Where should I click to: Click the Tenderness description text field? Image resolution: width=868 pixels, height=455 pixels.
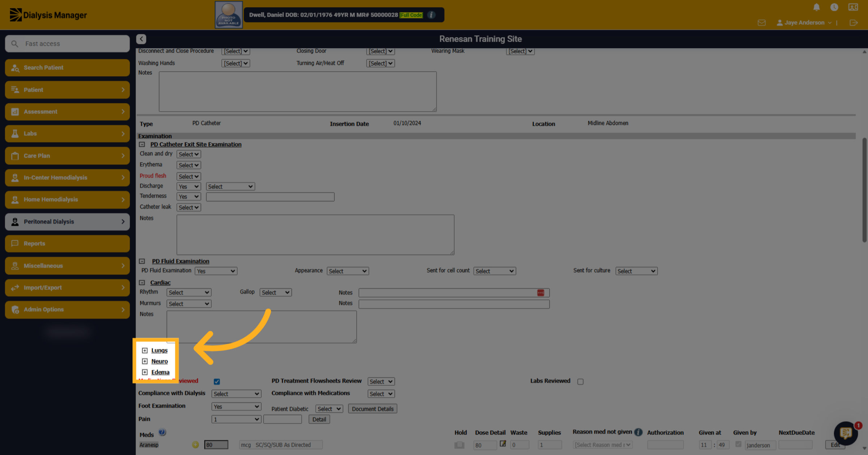click(270, 197)
